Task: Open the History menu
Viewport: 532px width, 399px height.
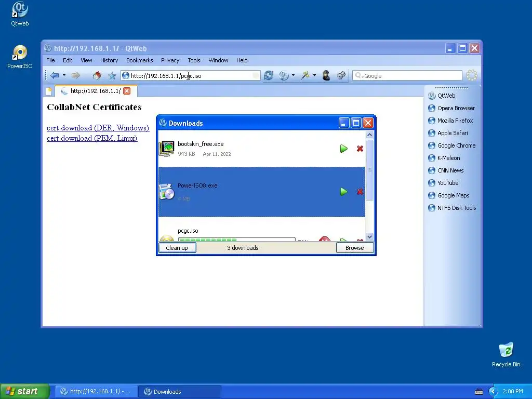Action: [x=109, y=60]
